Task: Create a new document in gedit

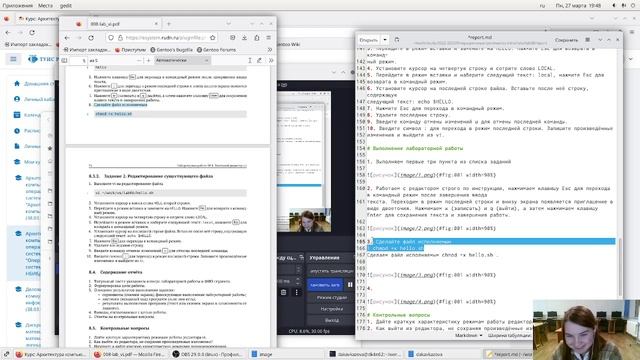Action: tap(397, 40)
